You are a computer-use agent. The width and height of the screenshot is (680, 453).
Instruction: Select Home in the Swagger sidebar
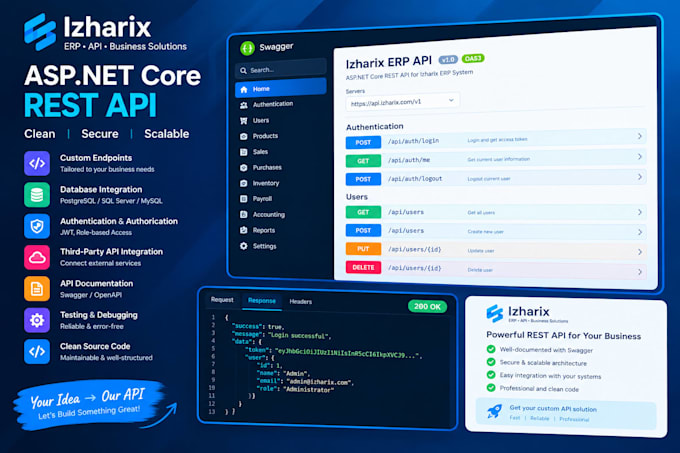pyautogui.click(x=281, y=88)
